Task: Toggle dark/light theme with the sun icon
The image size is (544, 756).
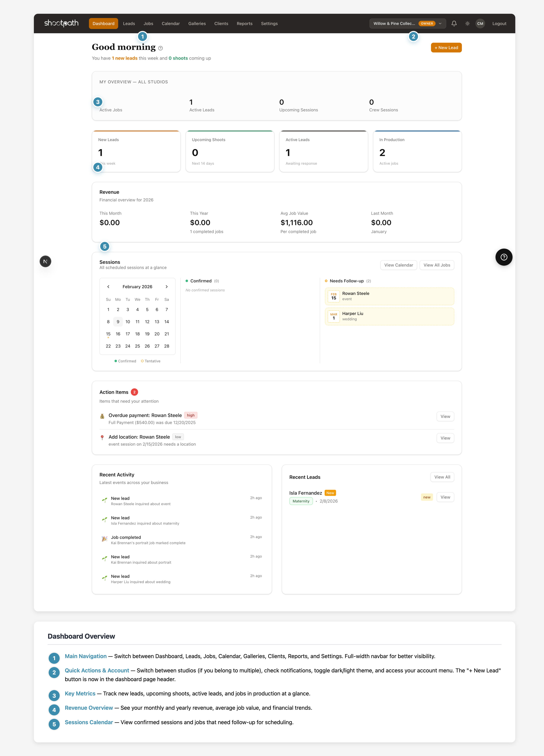Action: point(467,23)
